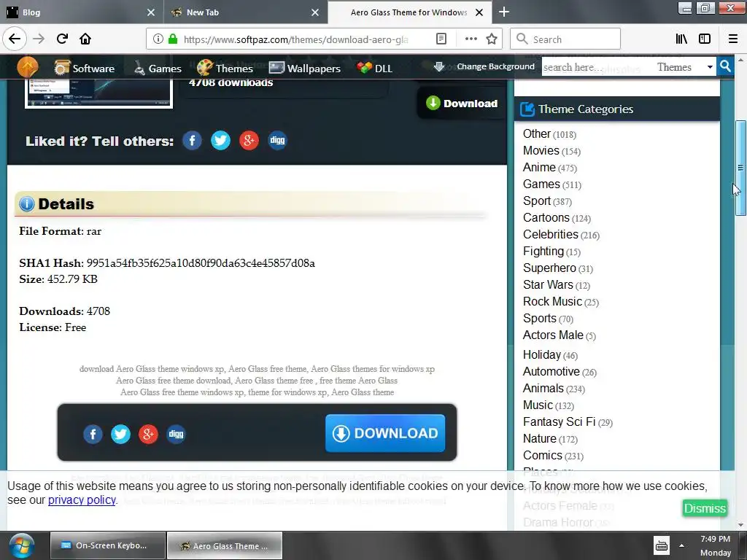Click the taskbar touch keyboard tray icon
Image resolution: width=747 pixels, height=560 pixels.
tap(661, 545)
